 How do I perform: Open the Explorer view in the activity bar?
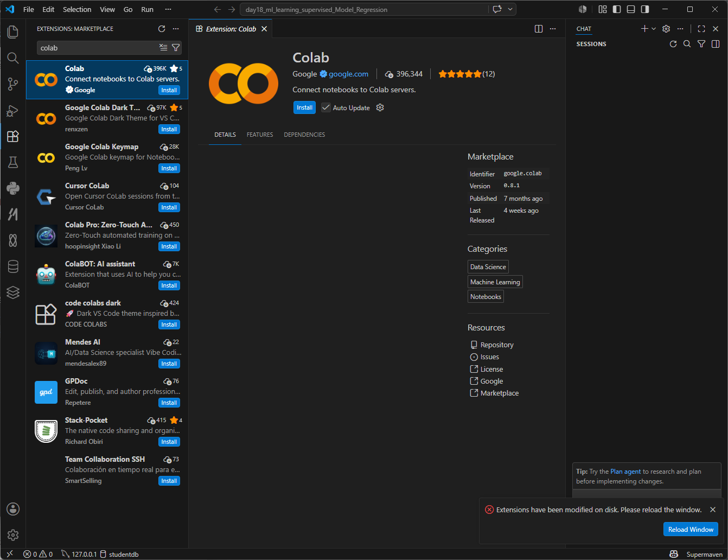coord(13,32)
